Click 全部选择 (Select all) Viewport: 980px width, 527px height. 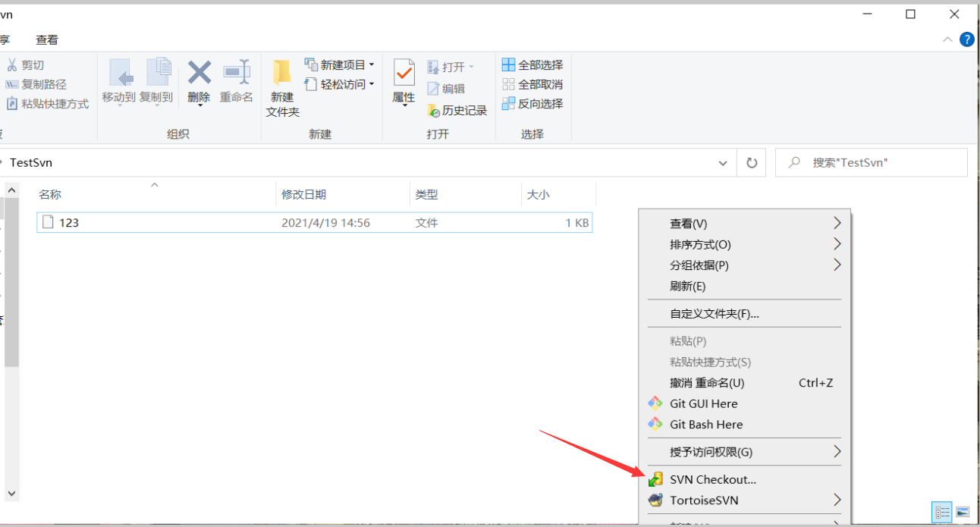click(532, 65)
